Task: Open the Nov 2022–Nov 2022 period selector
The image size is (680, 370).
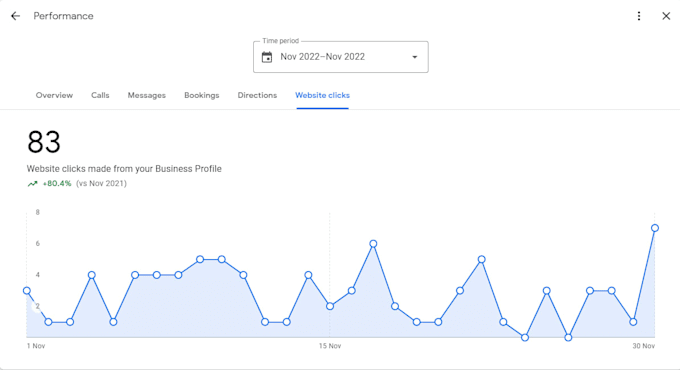Action: pos(340,57)
